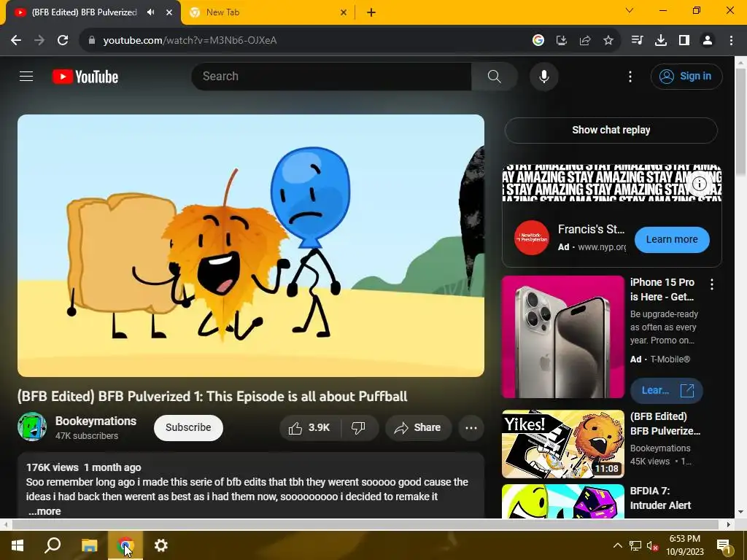Open Bookeymations channel name link
Image resolution: width=747 pixels, height=560 pixels.
pos(96,421)
